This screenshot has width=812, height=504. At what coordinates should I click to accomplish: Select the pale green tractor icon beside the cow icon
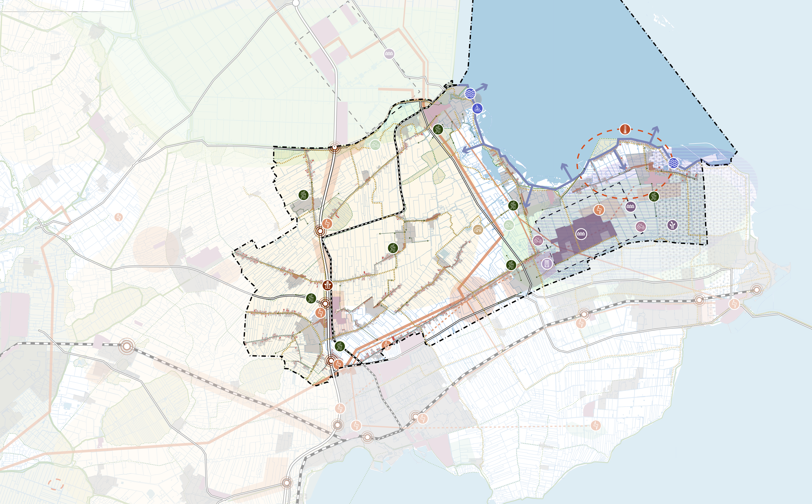(x=509, y=225)
